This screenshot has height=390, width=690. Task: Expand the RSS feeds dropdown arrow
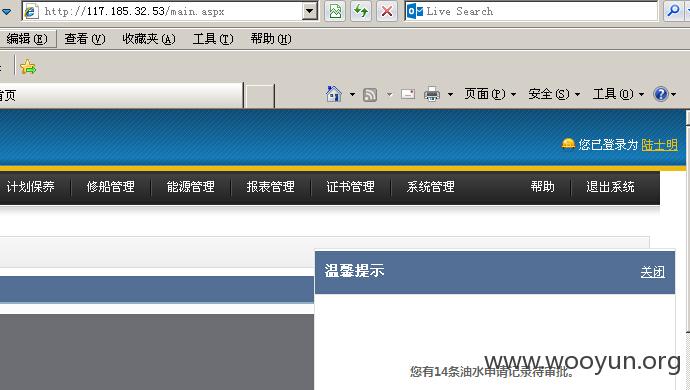[389, 94]
